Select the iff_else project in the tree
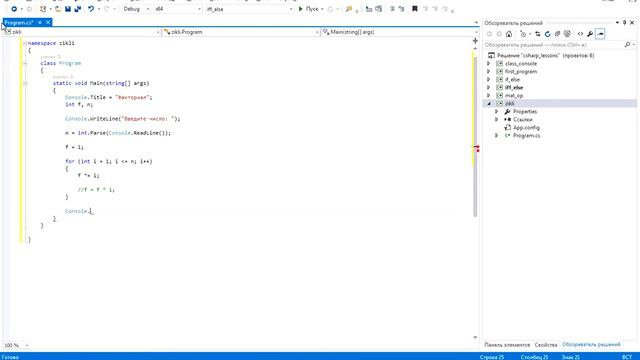 [514, 87]
